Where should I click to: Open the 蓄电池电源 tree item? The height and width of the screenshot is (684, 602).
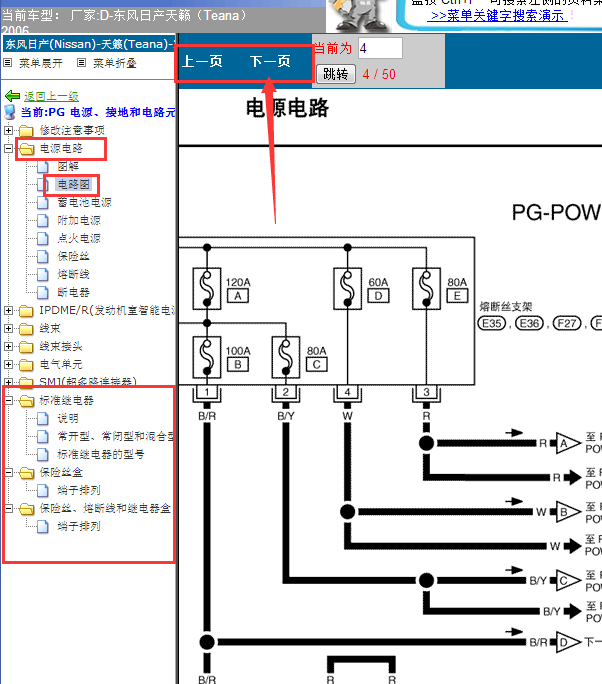(85, 202)
